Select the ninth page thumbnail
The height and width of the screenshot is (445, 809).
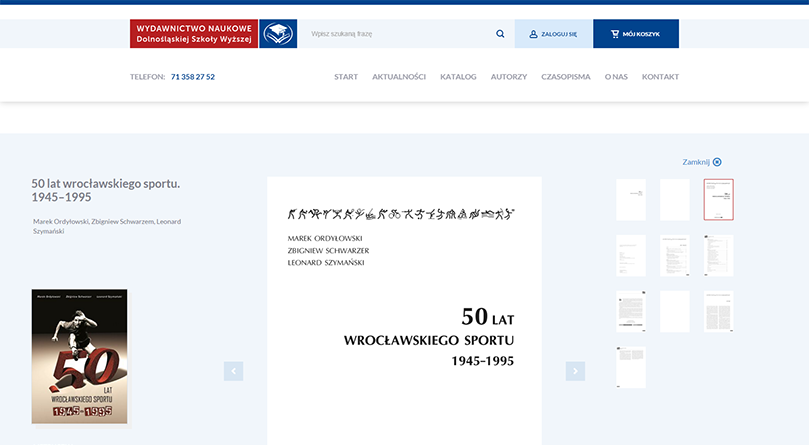pos(719,311)
